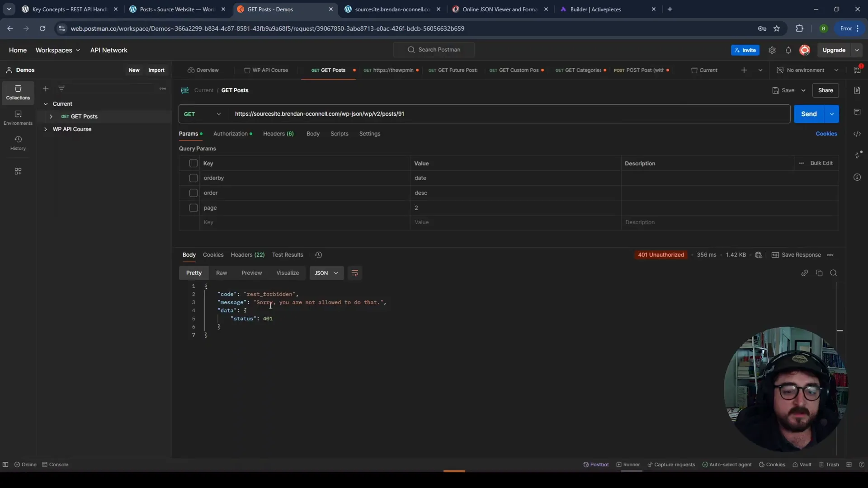Viewport: 868px width, 488px height.
Task: Click the browser reload icon
Action: [42, 28]
